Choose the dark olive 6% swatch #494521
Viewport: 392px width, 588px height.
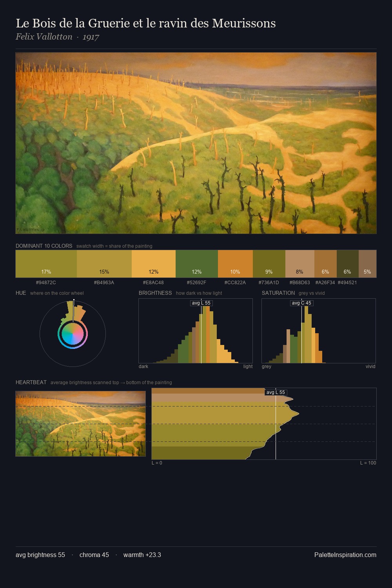(x=348, y=264)
